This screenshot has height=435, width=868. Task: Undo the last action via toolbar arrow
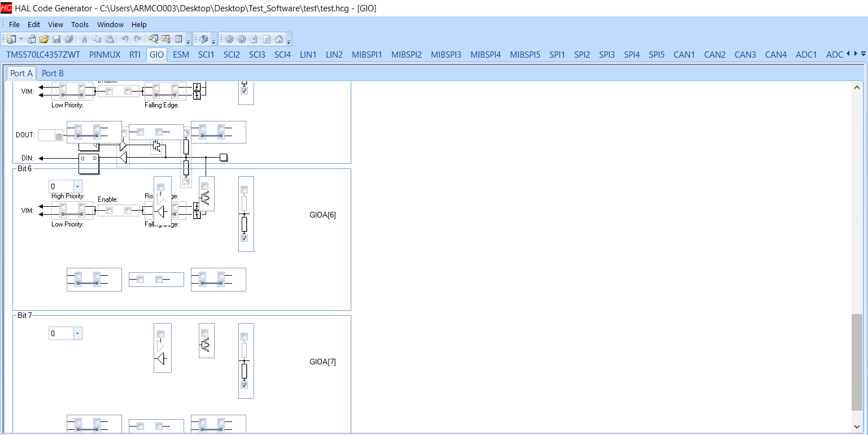pyautogui.click(x=125, y=39)
